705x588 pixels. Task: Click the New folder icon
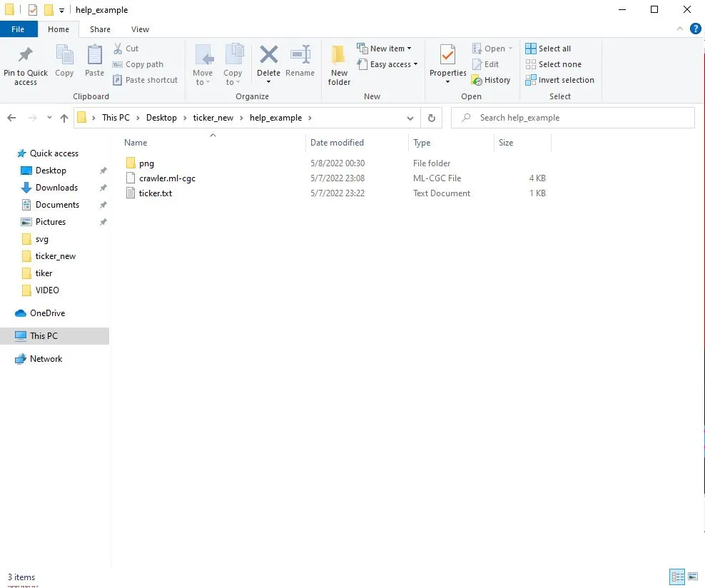click(x=339, y=56)
